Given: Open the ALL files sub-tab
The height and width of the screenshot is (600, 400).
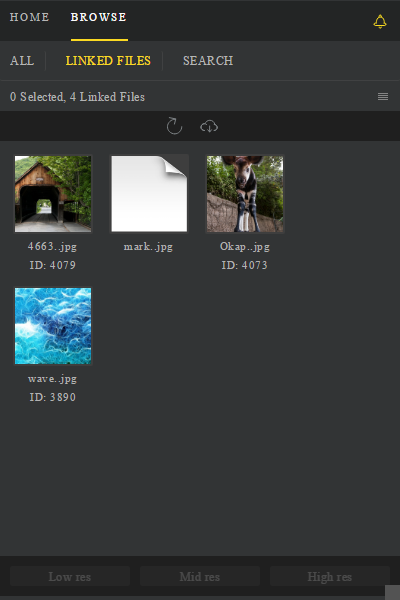Looking at the screenshot, I should (x=22, y=60).
